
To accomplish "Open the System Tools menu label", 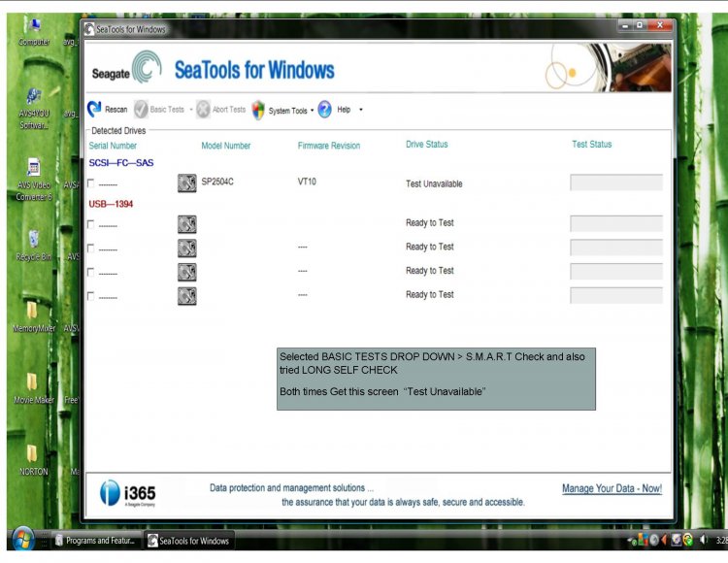I will [x=288, y=111].
